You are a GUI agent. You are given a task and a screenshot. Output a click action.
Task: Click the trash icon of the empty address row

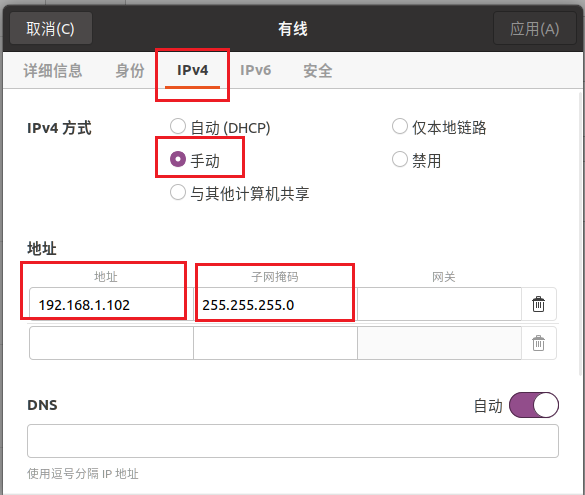pos(538,343)
